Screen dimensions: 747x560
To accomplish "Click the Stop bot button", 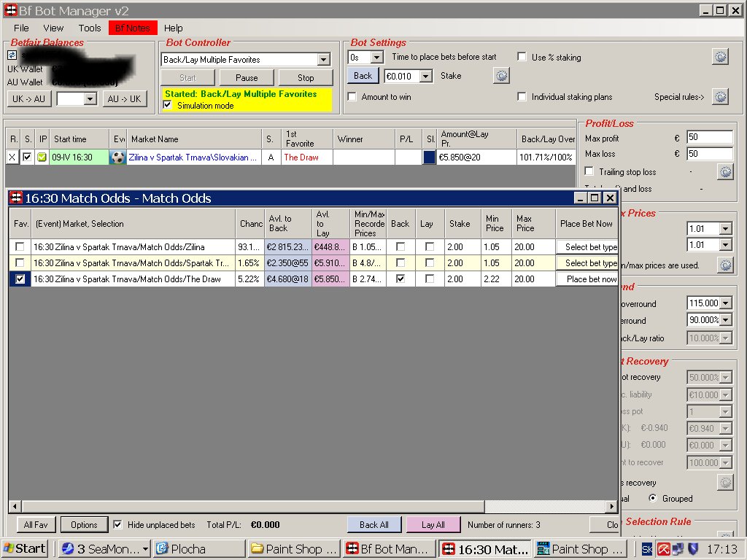I will 306,77.
